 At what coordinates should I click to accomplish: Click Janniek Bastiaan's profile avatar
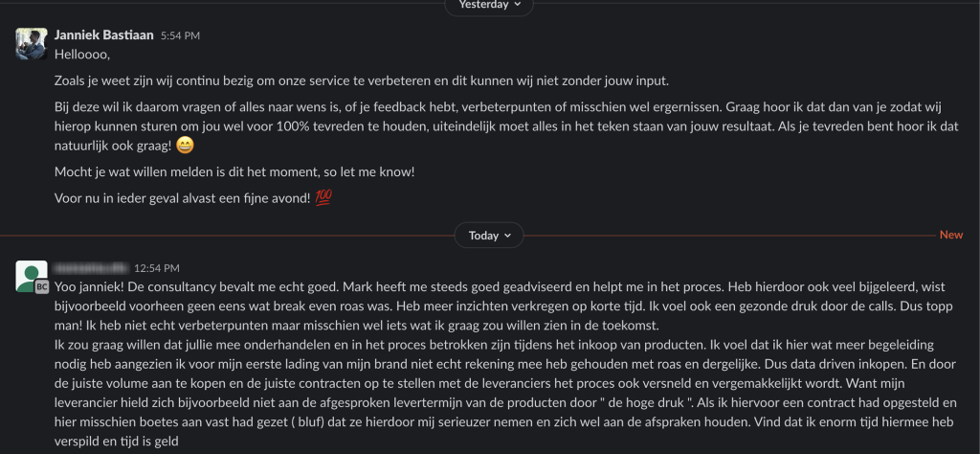click(32, 44)
